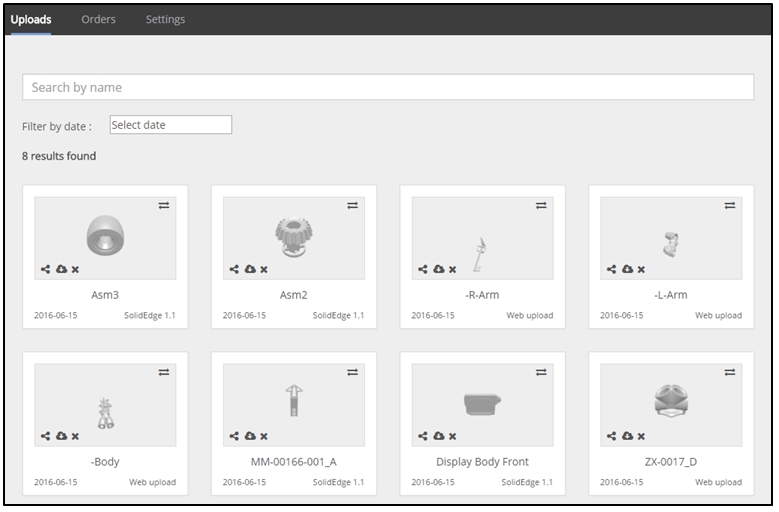This screenshot has height=512, width=779.
Task: Download the -Body model
Action: [x=61, y=436]
